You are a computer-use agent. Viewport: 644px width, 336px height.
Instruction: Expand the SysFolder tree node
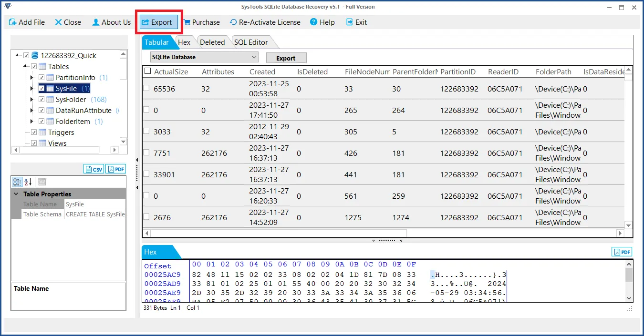(x=32, y=99)
